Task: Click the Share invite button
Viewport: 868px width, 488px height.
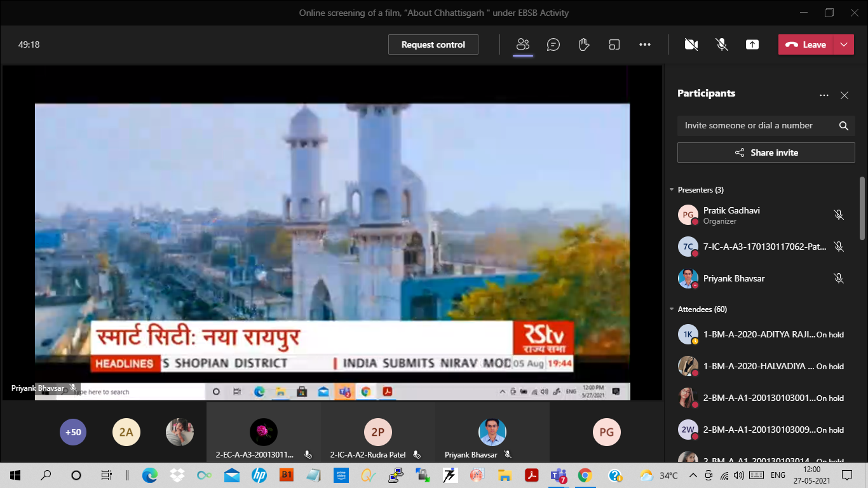Action: click(x=766, y=152)
